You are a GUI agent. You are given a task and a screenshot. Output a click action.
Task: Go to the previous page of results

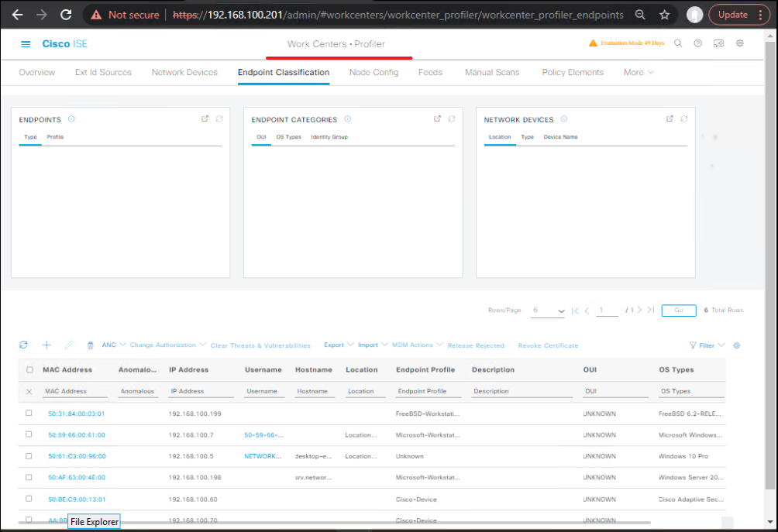(587, 311)
